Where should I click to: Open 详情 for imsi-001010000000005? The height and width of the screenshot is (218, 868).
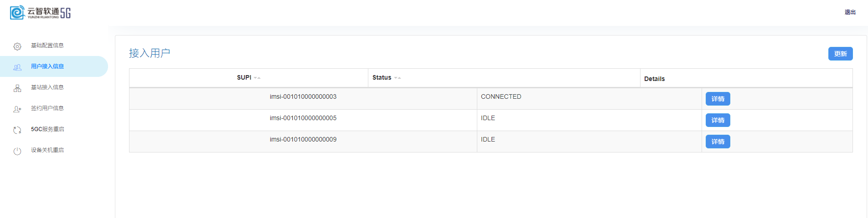(718, 120)
